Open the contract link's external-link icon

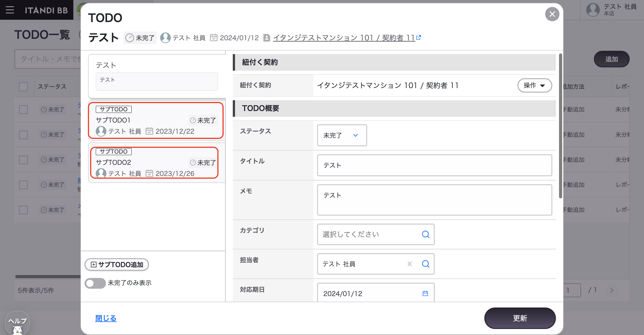click(419, 38)
